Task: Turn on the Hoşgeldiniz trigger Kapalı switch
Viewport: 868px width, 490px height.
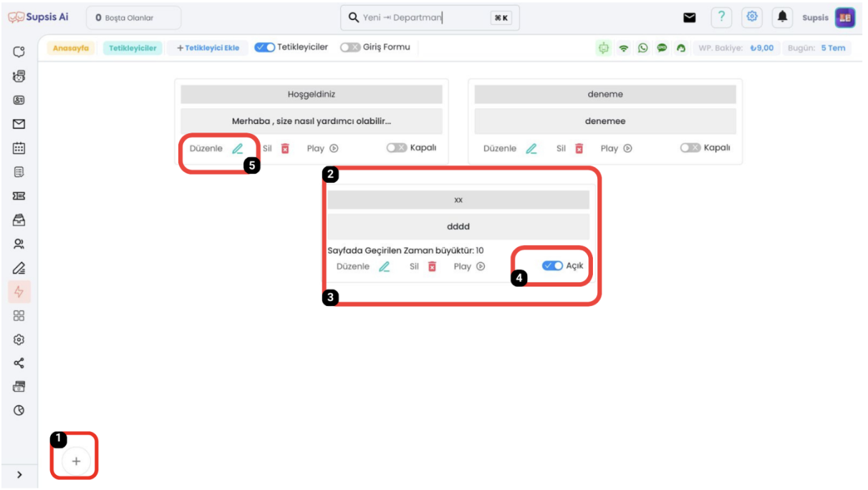Action: coord(396,148)
